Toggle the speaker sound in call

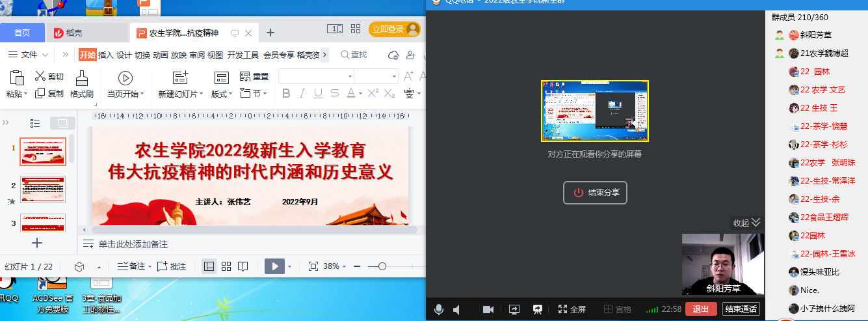[x=456, y=309]
